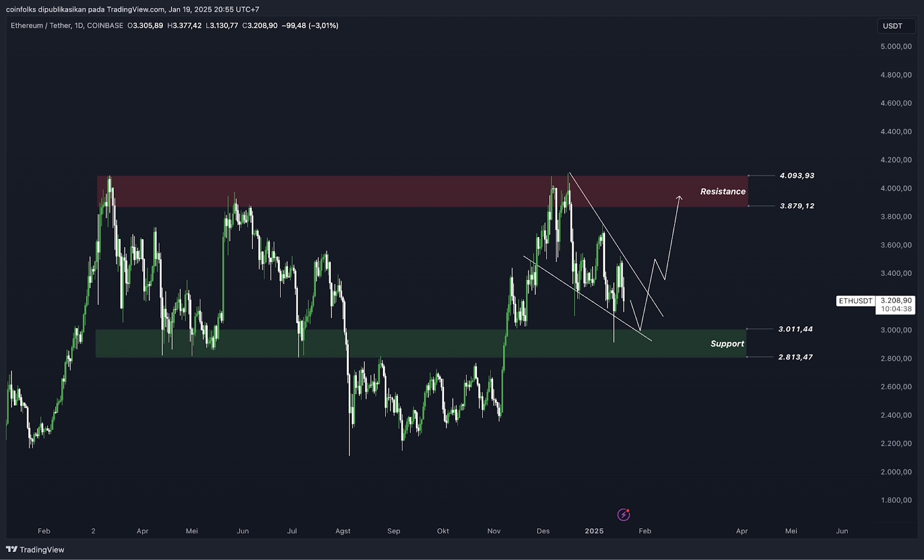Image resolution: width=924 pixels, height=560 pixels.
Task: Click the open value O3.305,89 in the header
Action: [145, 25]
